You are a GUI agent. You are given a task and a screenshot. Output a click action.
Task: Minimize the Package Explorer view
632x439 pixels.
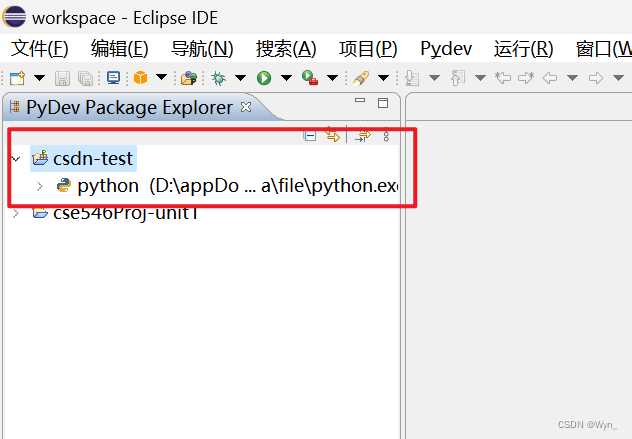[360, 100]
